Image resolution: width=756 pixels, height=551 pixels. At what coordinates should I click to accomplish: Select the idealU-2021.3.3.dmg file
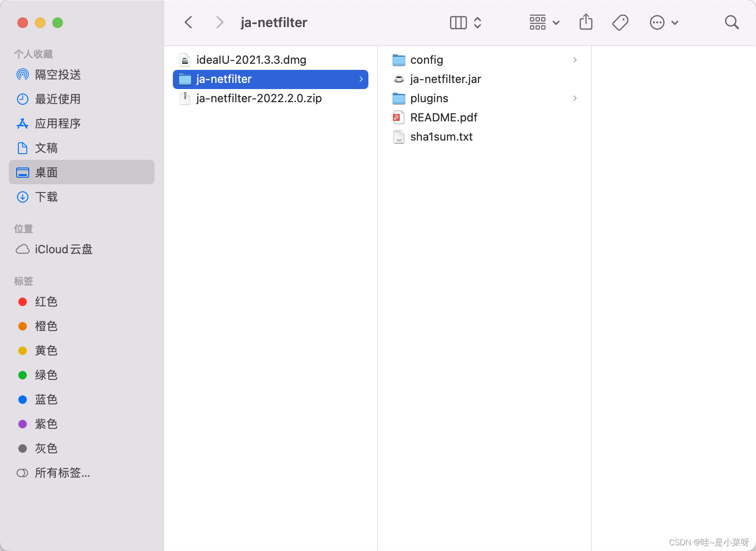point(271,60)
